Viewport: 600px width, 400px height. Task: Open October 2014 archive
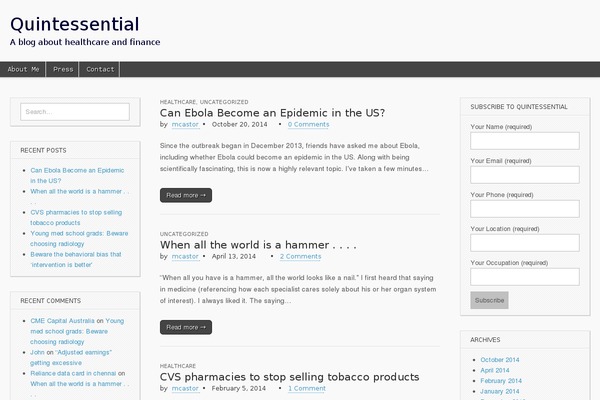pyautogui.click(x=500, y=360)
